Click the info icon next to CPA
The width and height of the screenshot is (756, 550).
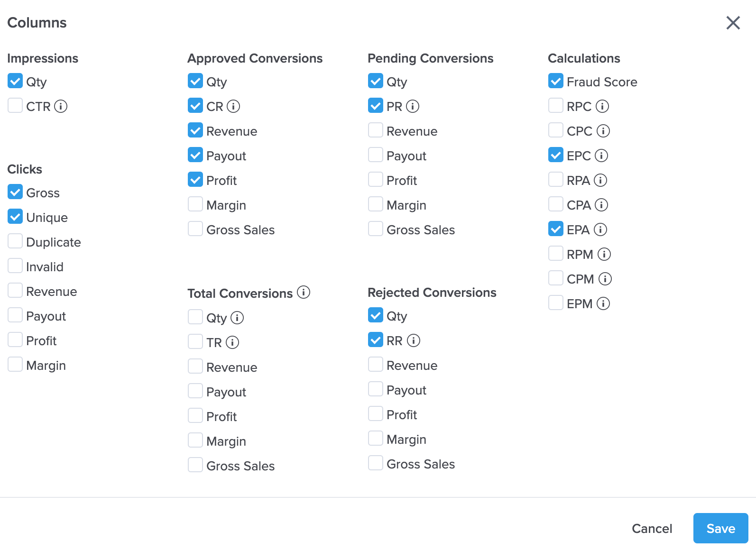601,205
